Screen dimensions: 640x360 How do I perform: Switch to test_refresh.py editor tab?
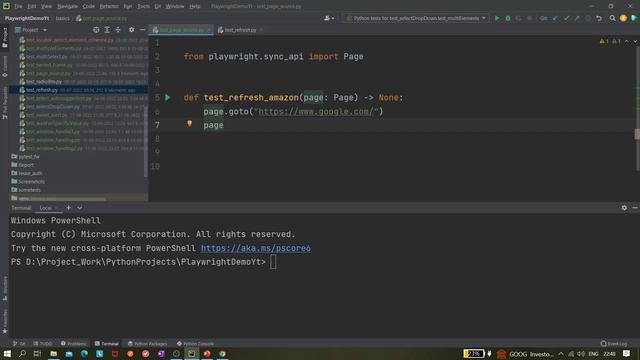coord(240,30)
